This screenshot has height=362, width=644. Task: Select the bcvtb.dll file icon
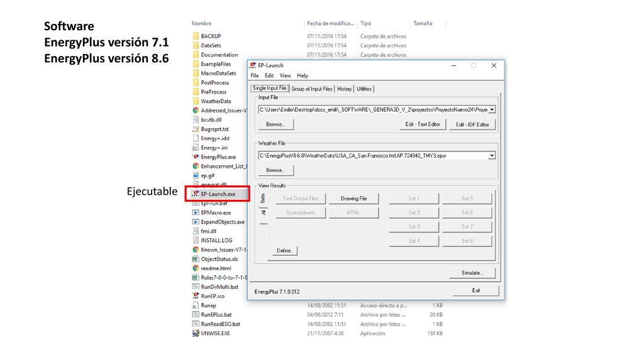point(196,120)
